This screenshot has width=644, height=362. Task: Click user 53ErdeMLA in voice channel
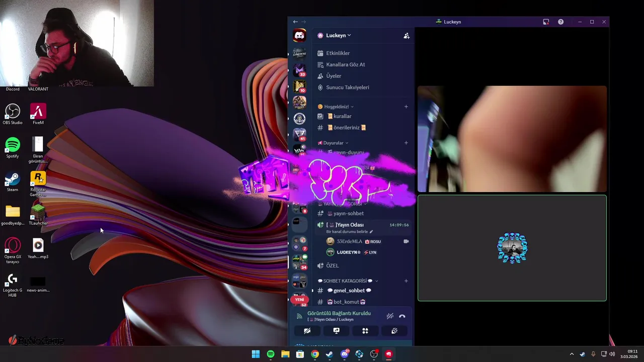coord(350,241)
